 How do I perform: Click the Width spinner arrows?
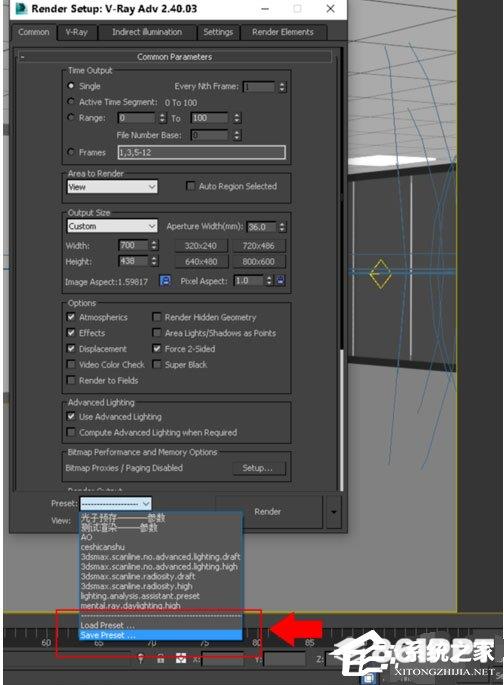tap(154, 245)
